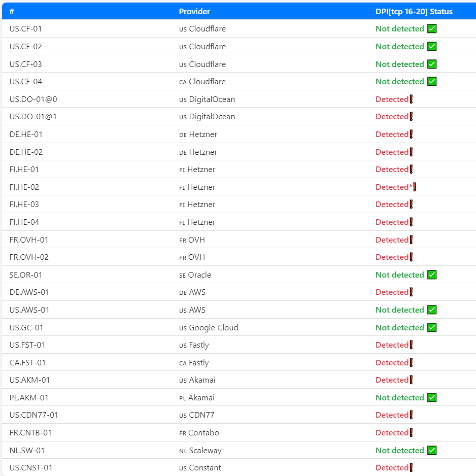Click green checkmark in US.AWS-01 row

pos(432,310)
